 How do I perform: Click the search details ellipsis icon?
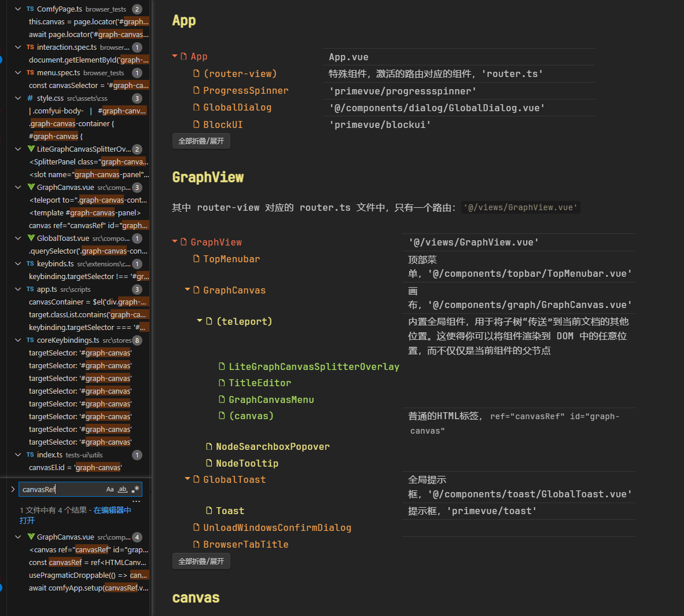(x=136, y=501)
